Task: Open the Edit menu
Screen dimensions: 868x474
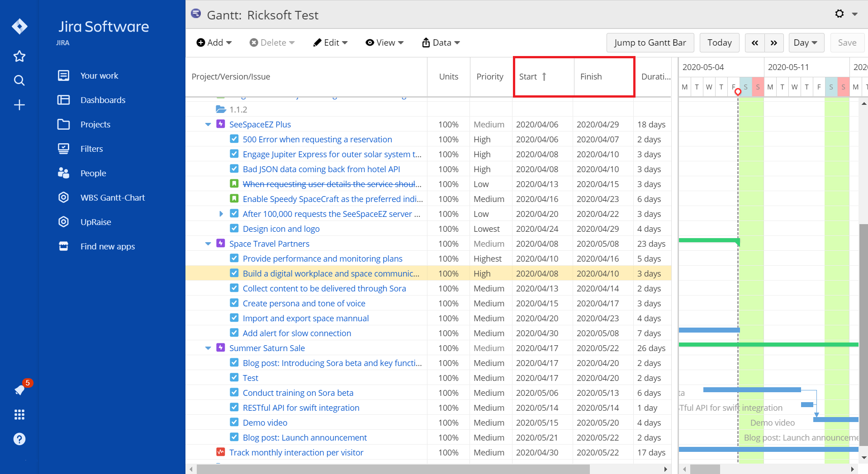Action: pos(331,42)
